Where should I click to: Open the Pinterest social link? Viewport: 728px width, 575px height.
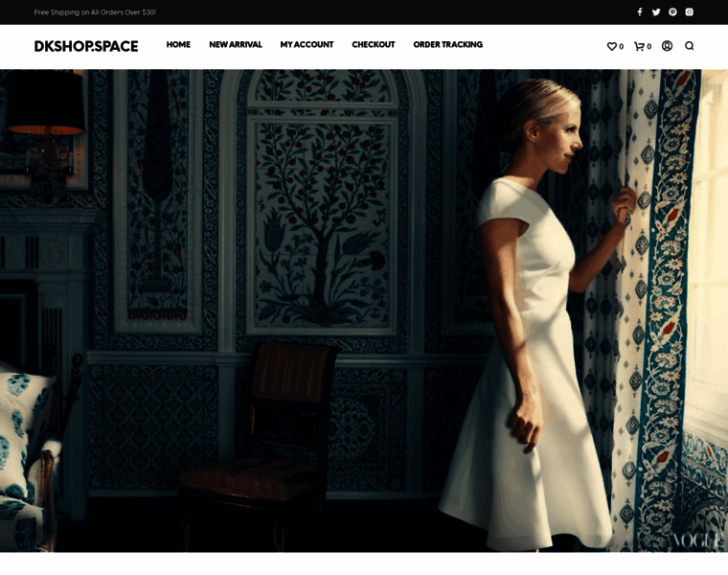pos(672,12)
